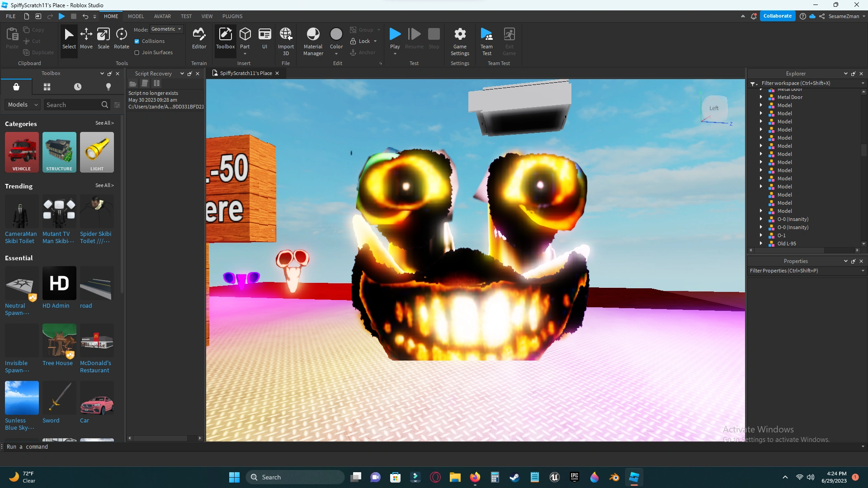Open the Mode Geometric dropdown
This screenshot has height=488, width=868.
coord(166,29)
